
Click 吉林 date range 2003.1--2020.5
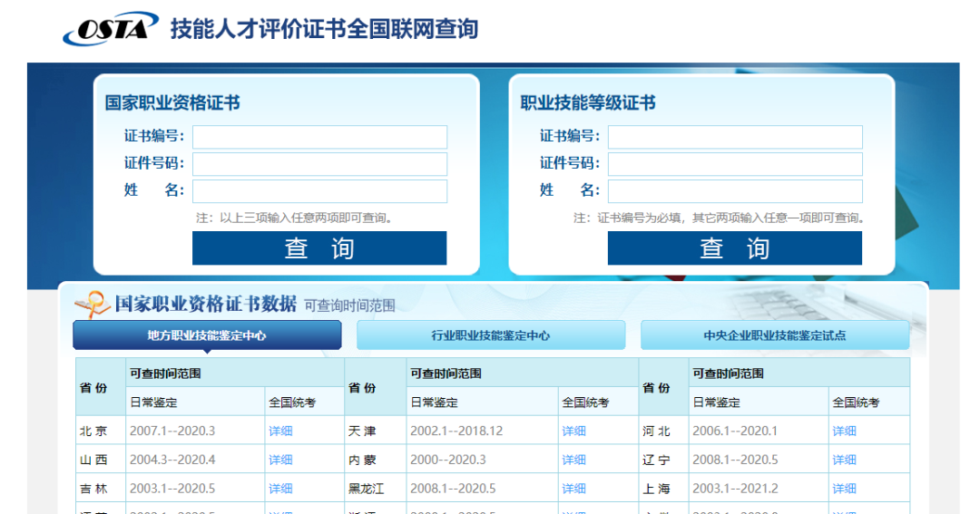click(x=172, y=489)
